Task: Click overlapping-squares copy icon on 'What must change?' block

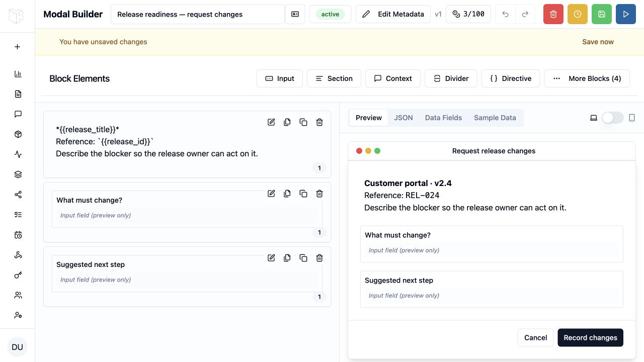Action: [x=303, y=194]
